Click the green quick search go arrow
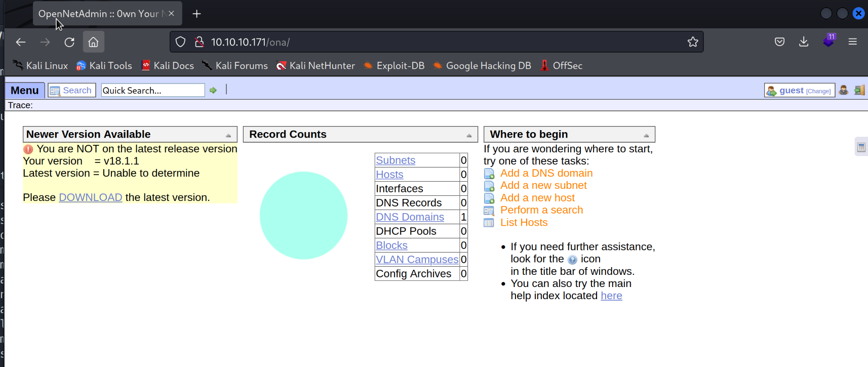This screenshot has width=868, height=367. (x=213, y=90)
